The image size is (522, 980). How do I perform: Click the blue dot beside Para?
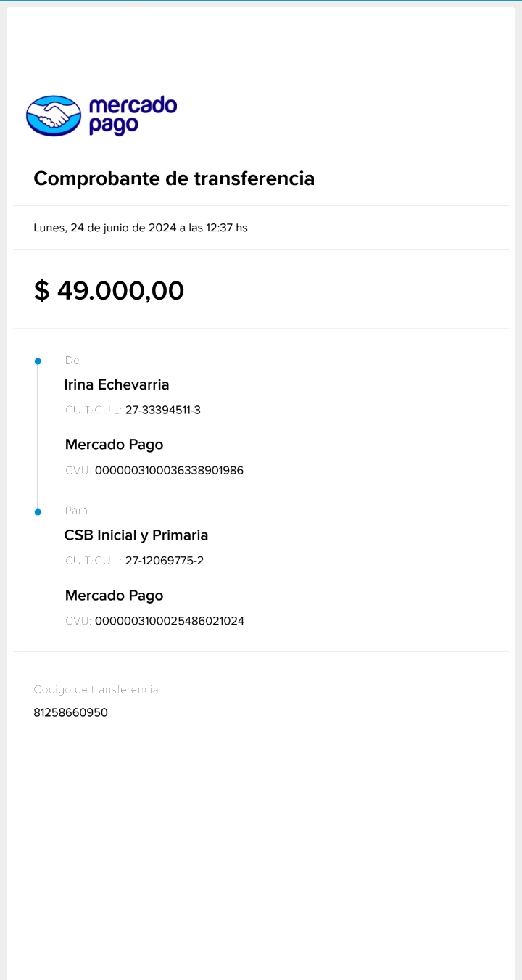click(x=38, y=512)
